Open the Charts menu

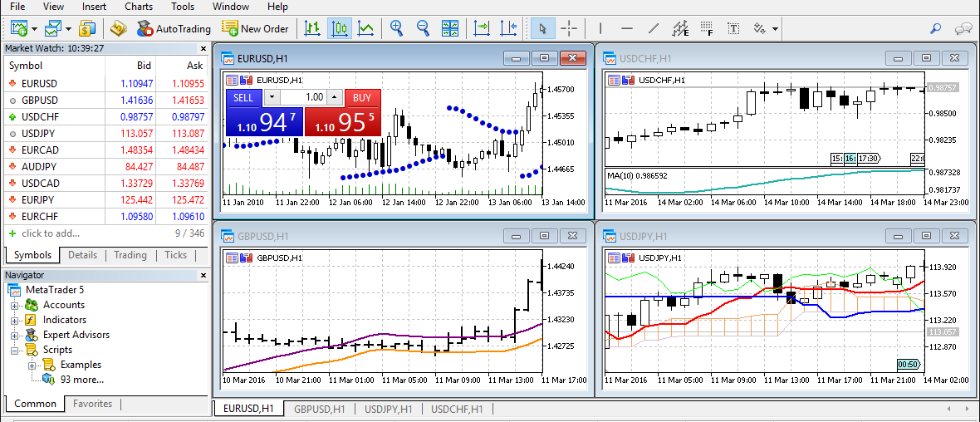point(139,7)
